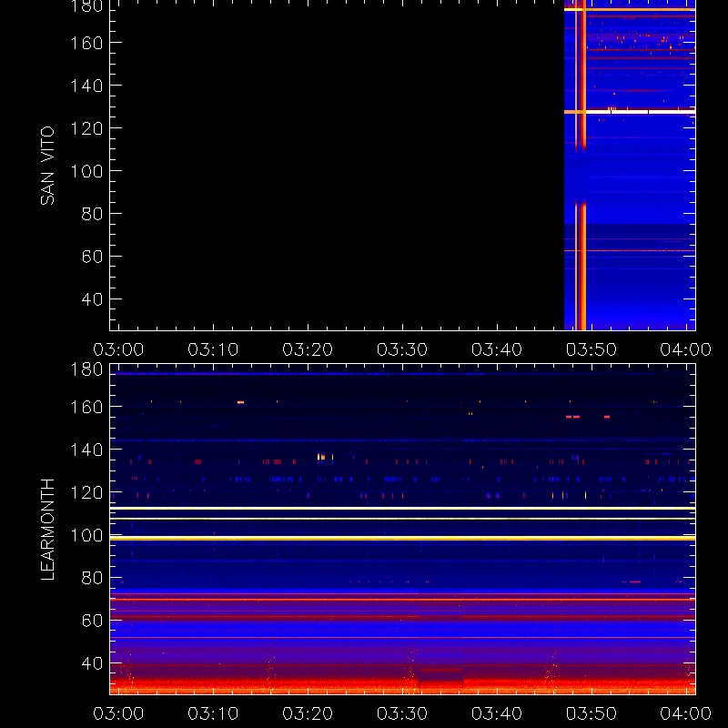This screenshot has width=728, height=728.
Task: Click the LEARMONTH axis label
Action: tap(47, 530)
